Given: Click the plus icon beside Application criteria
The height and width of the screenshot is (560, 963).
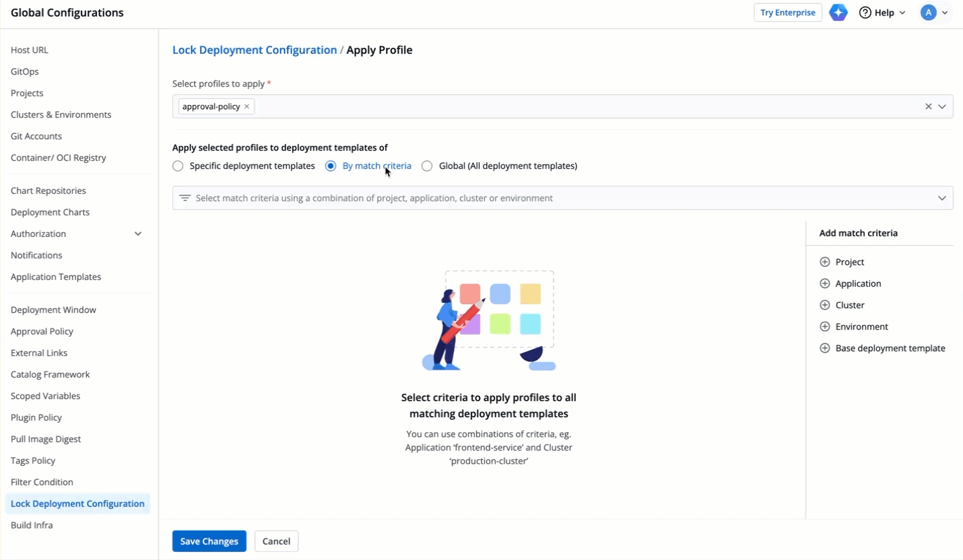Looking at the screenshot, I should coord(824,283).
